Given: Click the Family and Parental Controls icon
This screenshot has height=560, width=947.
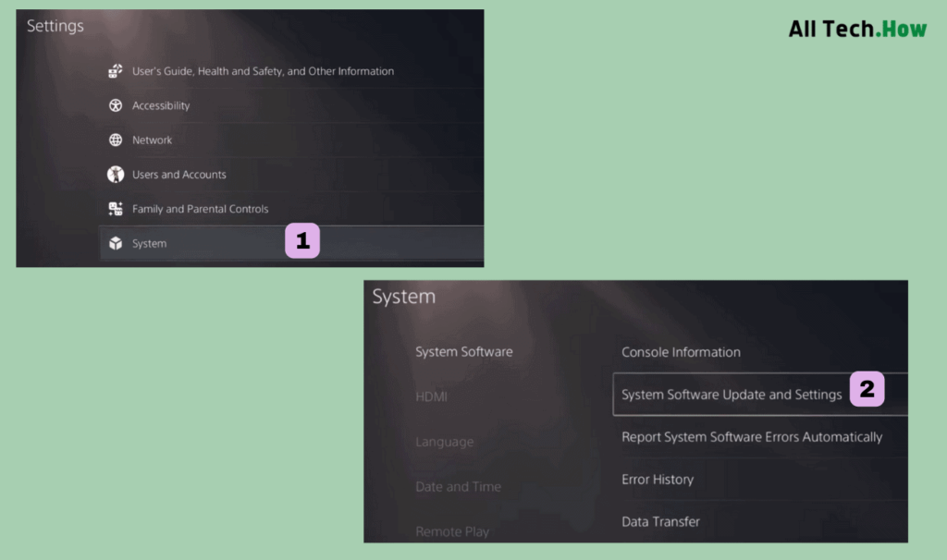Looking at the screenshot, I should click(x=116, y=209).
